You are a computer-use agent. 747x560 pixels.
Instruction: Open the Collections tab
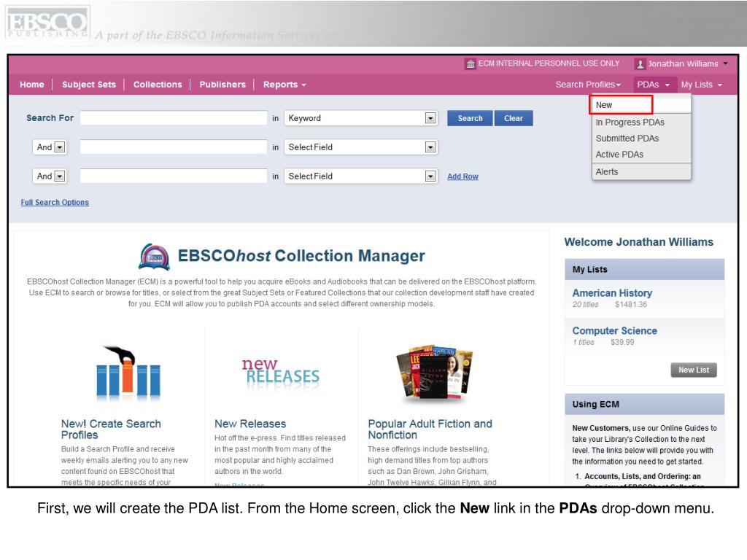[x=158, y=85]
